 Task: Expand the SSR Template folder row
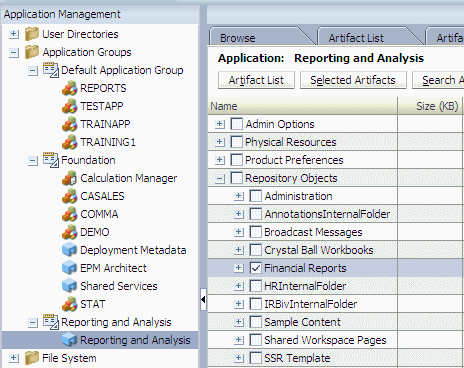click(239, 358)
